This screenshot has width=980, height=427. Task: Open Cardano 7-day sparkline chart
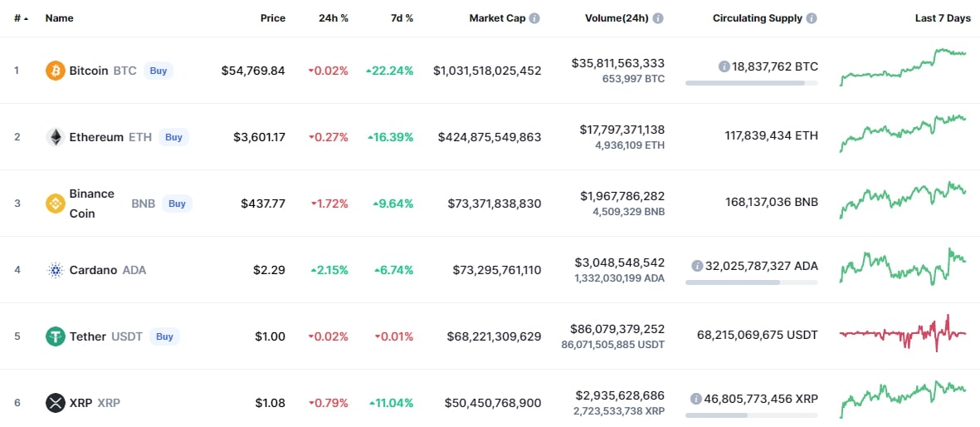tap(903, 267)
